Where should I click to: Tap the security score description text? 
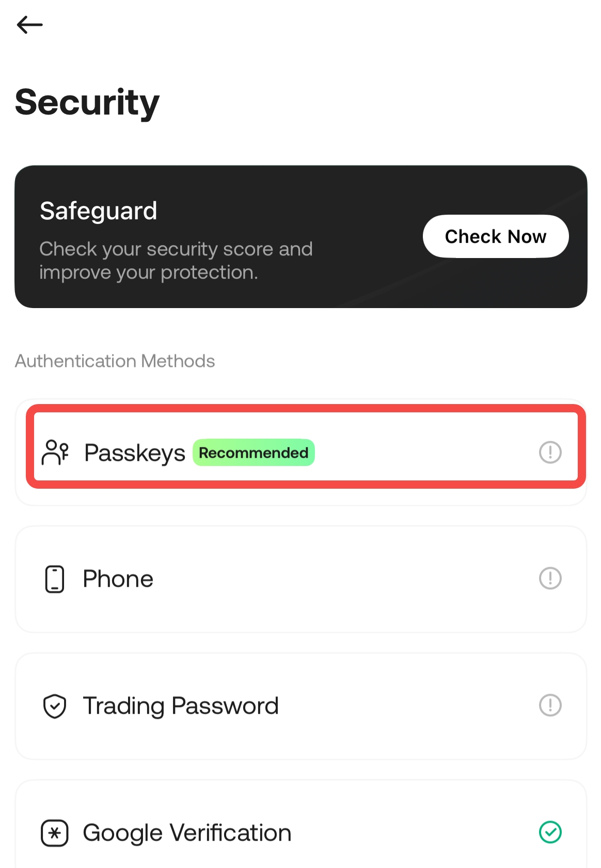pyautogui.click(x=176, y=261)
